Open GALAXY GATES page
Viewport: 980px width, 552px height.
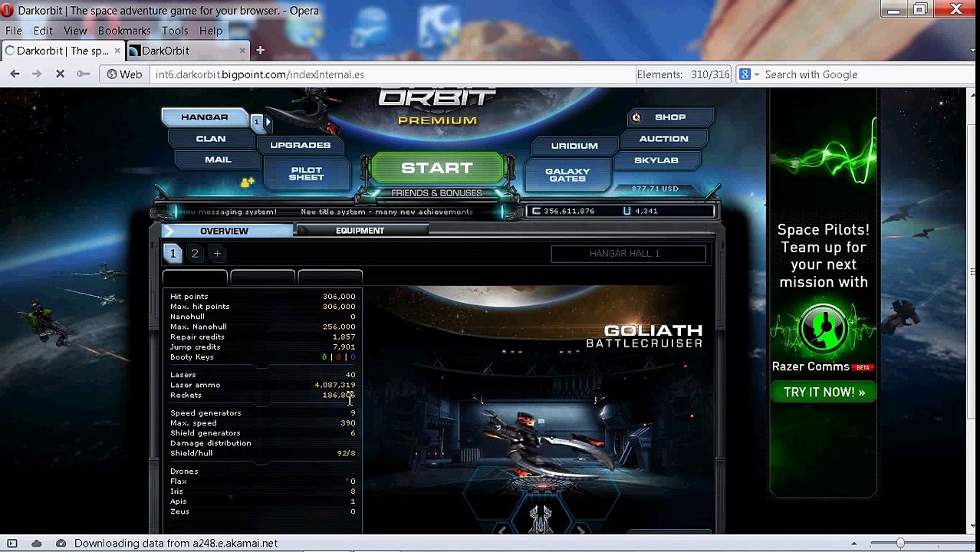pyautogui.click(x=567, y=175)
